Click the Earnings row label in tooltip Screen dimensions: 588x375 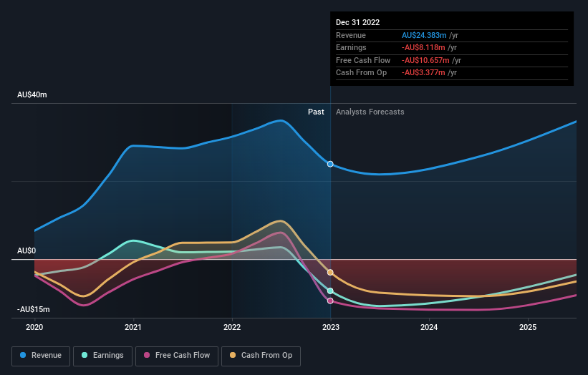pyautogui.click(x=351, y=47)
